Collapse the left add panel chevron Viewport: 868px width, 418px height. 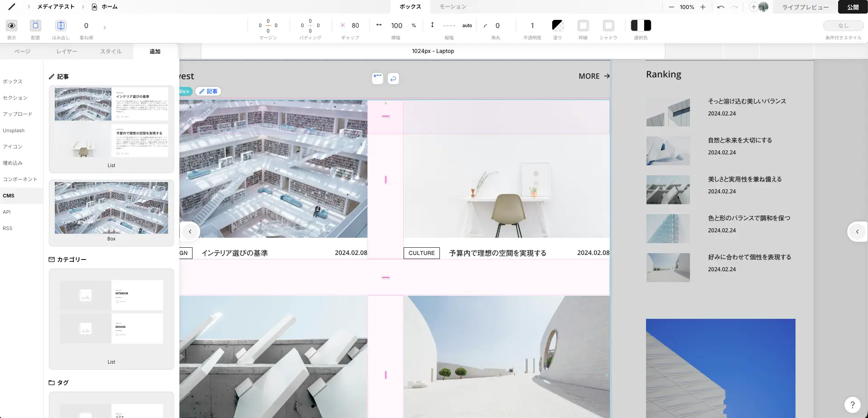pyautogui.click(x=190, y=231)
